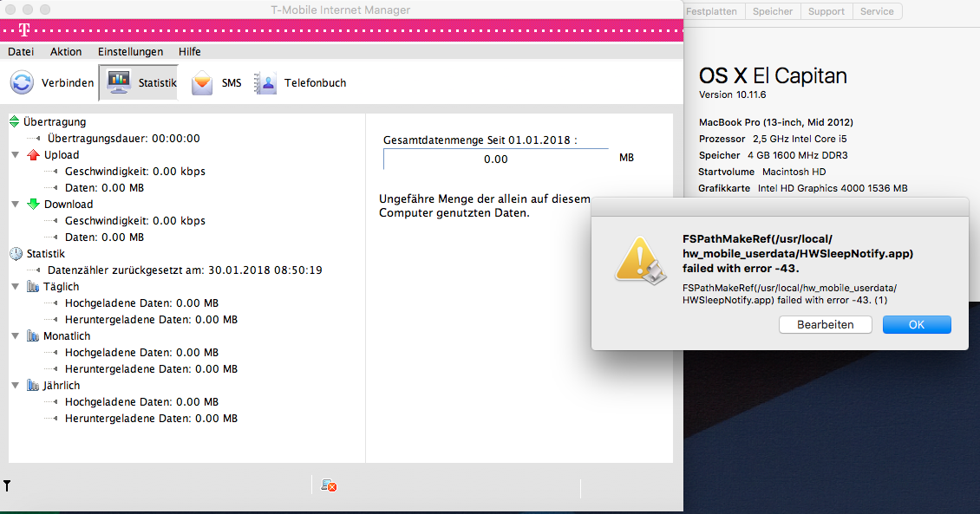
Task: Click the Statistik clock icon in tree
Action: click(16, 254)
